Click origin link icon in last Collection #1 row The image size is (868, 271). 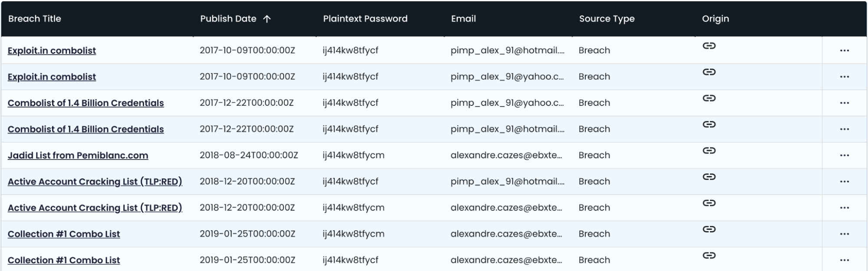point(709,256)
